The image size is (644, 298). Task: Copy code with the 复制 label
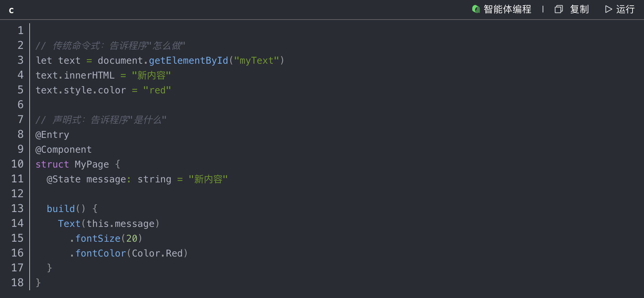(x=579, y=9)
